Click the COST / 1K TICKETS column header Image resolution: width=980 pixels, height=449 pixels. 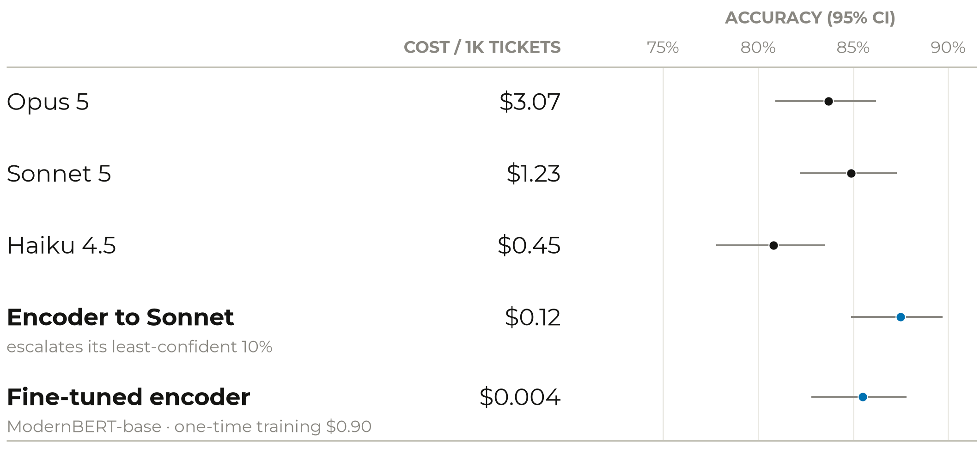(482, 47)
